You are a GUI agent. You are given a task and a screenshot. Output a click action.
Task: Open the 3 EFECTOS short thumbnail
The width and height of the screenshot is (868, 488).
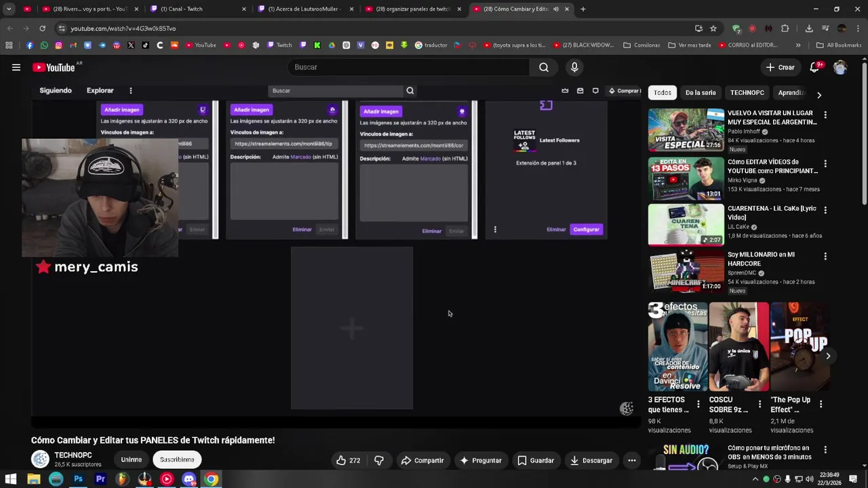coord(677,347)
